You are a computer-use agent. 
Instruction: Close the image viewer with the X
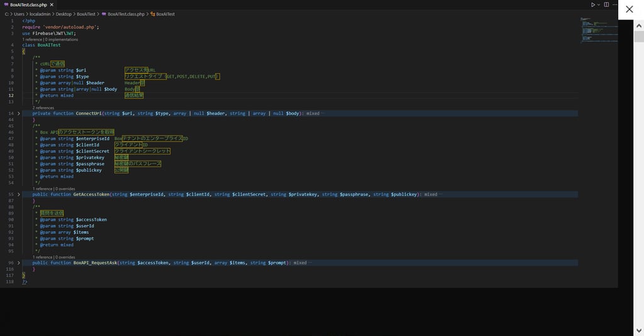(x=629, y=9)
